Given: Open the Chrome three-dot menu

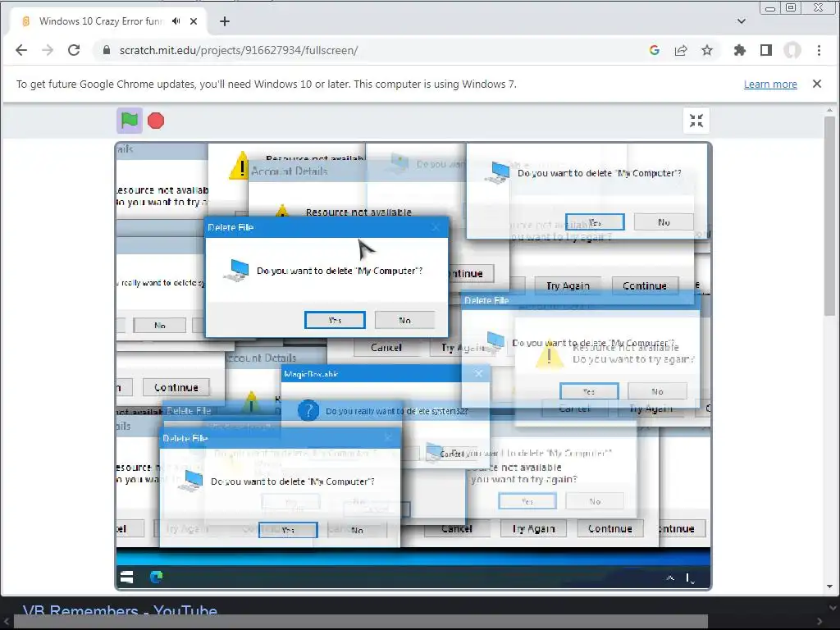Looking at the screenshot, I should pyautogui.click(x=819, y=50).
